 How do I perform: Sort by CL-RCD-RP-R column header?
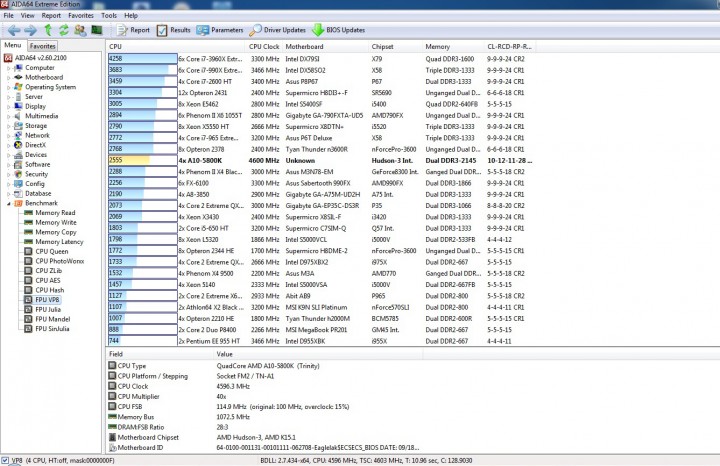tap(510, 46)
